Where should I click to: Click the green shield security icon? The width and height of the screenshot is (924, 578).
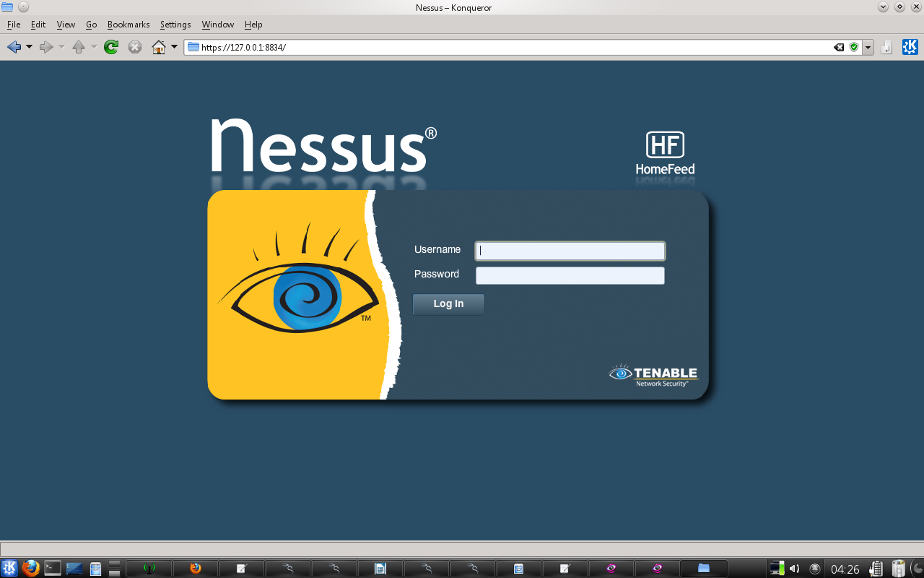coord(854,47)
